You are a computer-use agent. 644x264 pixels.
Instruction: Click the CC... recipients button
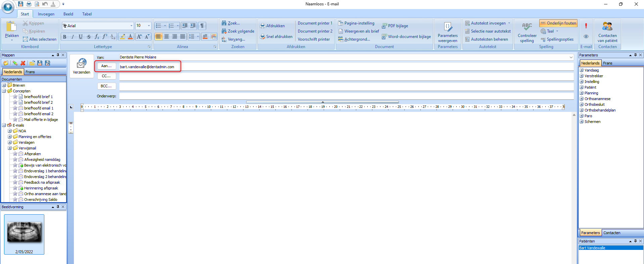coord(106,76)
